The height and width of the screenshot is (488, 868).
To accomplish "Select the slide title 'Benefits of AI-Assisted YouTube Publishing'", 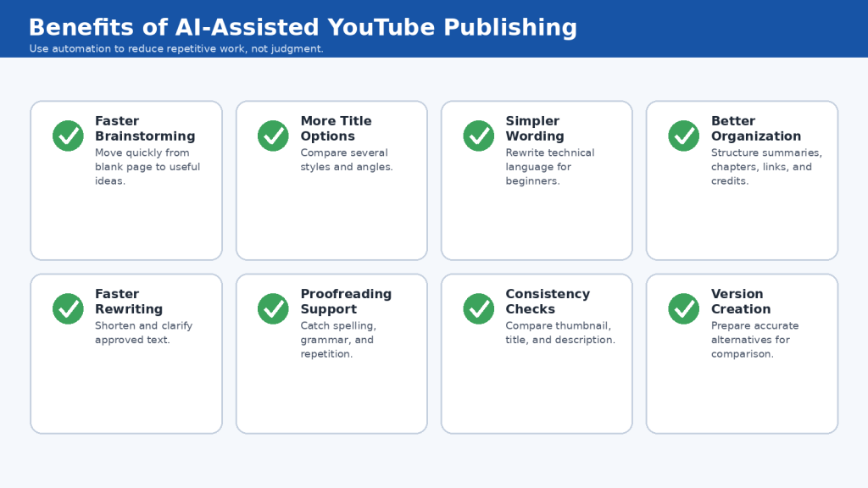I will coord(303,28).
